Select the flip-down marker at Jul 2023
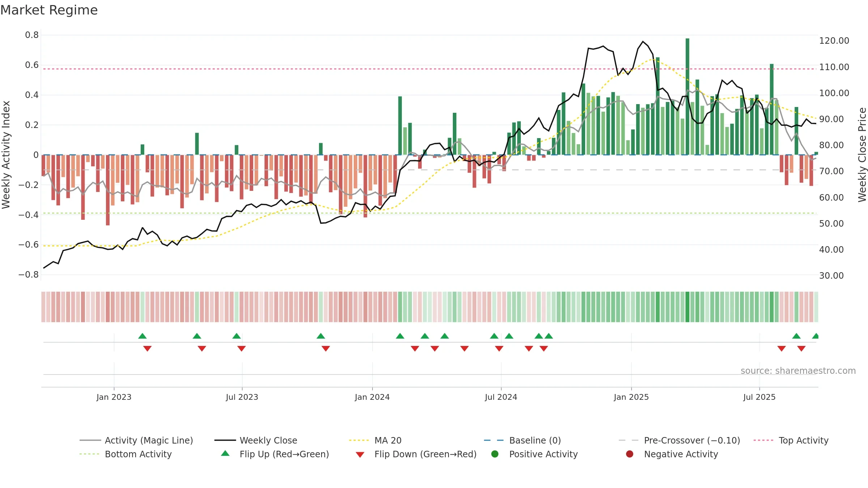868x488 pixels. (x=242, y=348)
